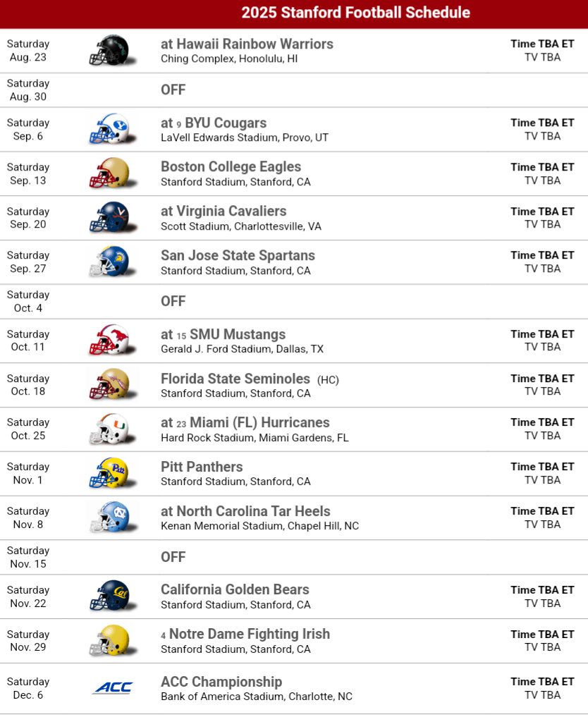Select the Boston College Eagles helmet
This screenshot has height=717, width=588.
[x=109, y=173]
